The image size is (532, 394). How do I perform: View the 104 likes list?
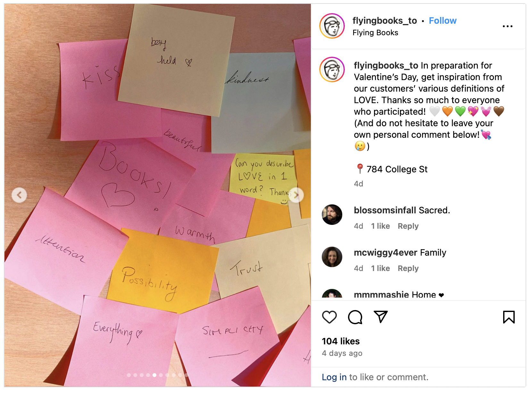pyautogui.click(x=341, y=341)
